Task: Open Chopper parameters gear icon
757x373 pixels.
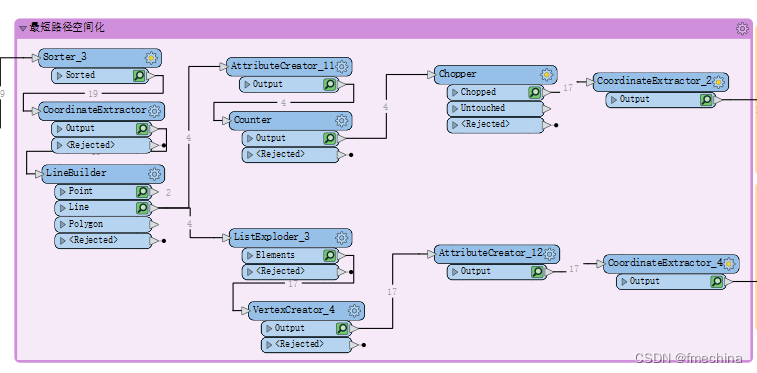Action: pos(547,75)
